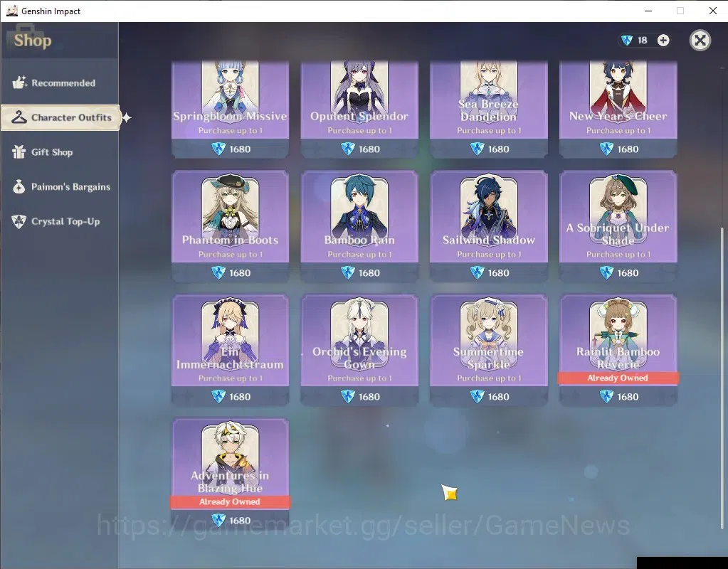Image resolution: width=728 pixels, height=569 pixels.
Task: Click the crystal icon under Sailwind Shadow
Action: [x=478, y=272]
